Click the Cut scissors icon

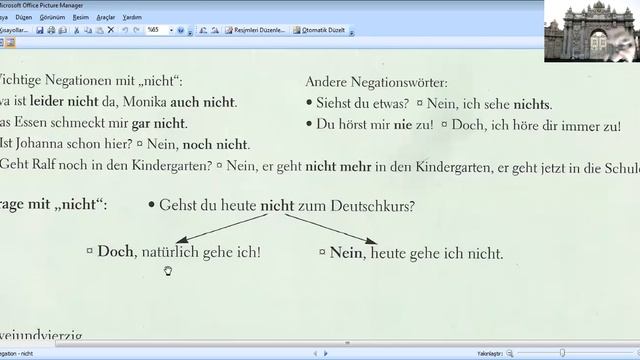76,30
